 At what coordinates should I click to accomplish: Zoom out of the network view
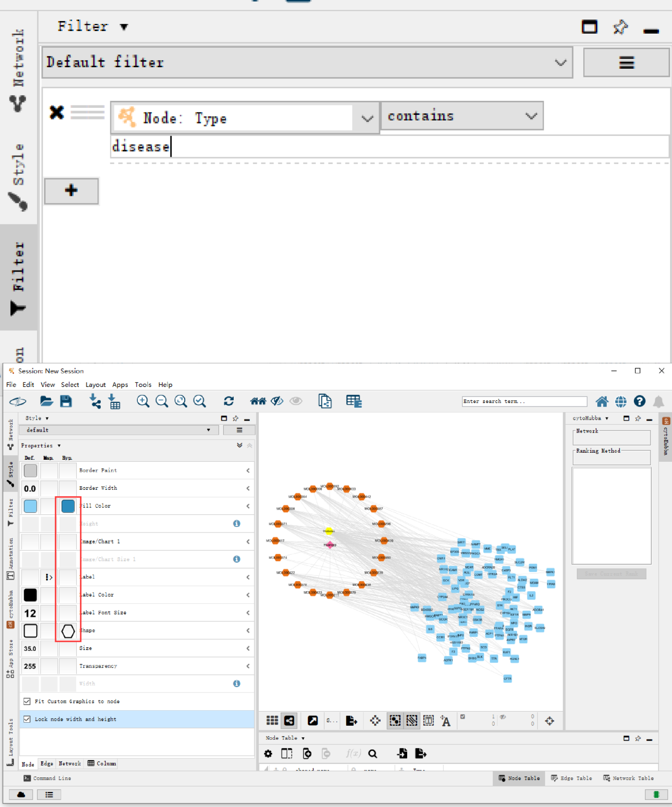[x=161, y=401]
